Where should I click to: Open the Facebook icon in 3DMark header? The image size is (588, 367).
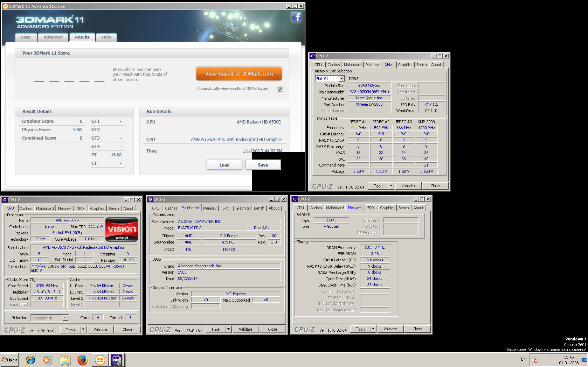pyautogui.click(x=296, y=17)
